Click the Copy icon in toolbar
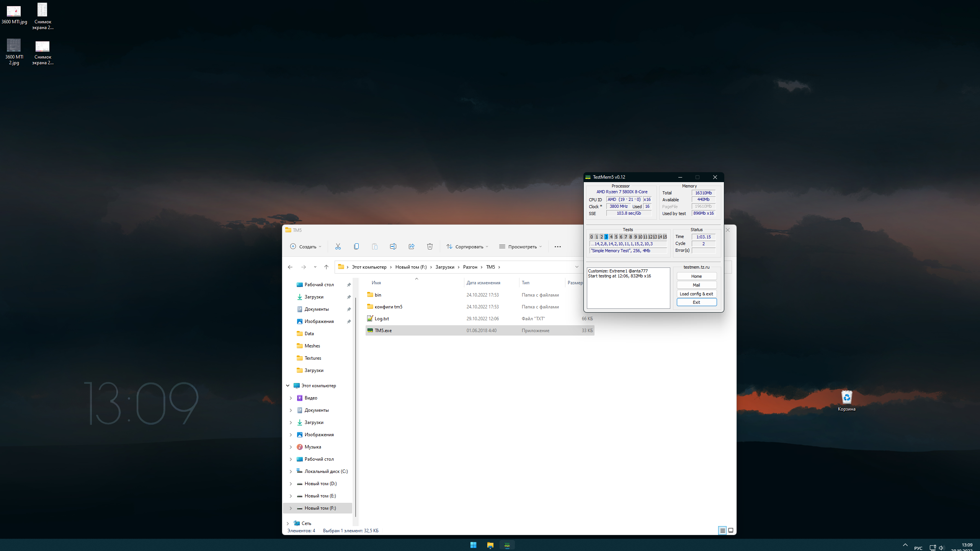This screenshot has width=980, height=551. [356, 246]
